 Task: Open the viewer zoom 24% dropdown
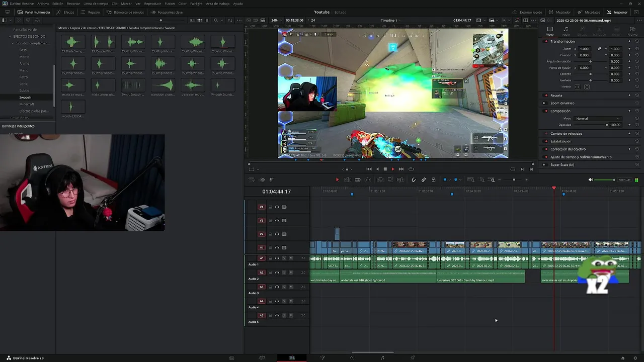point(277,20)
